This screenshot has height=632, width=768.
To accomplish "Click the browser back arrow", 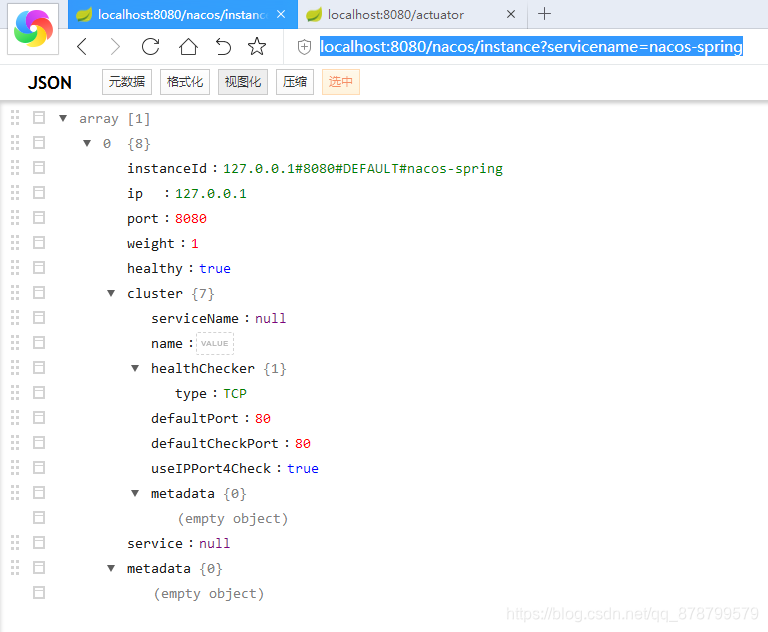I will [82, 47].
